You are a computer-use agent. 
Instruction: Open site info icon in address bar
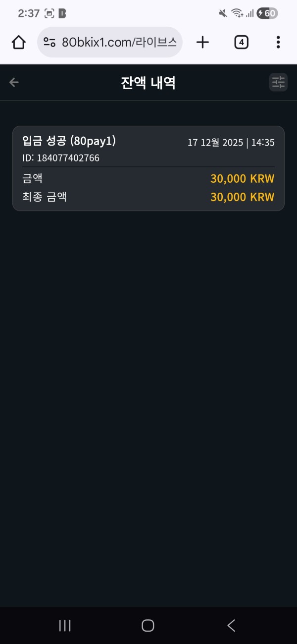click(x=49, y=43)
